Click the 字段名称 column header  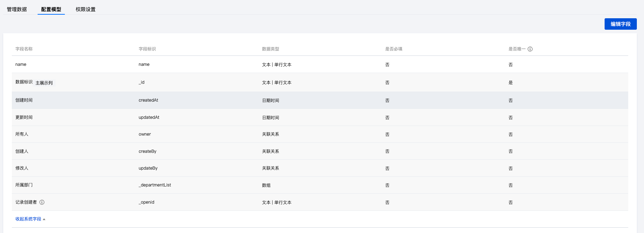pyautogui.click(x=24, y=49)
